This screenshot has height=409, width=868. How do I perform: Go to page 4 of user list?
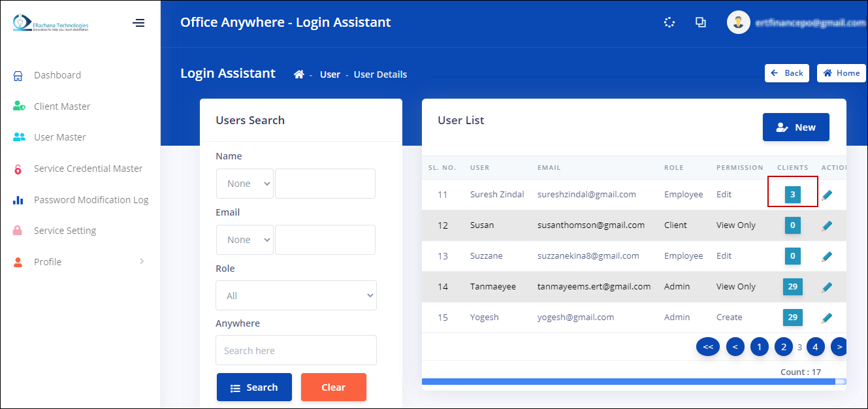(816, 347)
